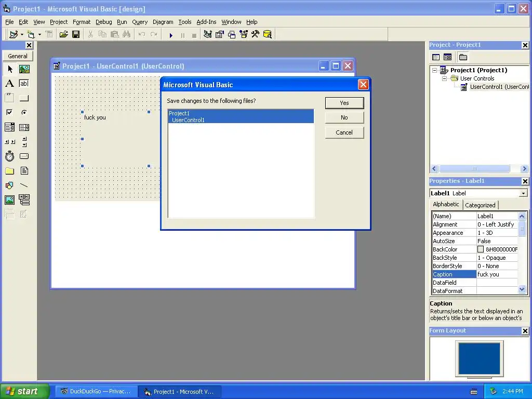Screen dimensions: 532x399
Task: Select the Label (A) control tool
Action: pos(10,84)
